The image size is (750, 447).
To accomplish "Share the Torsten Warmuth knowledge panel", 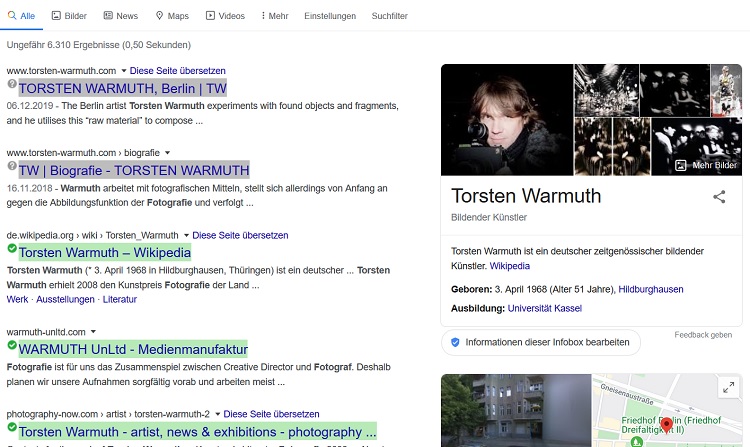I will (719, 196).
